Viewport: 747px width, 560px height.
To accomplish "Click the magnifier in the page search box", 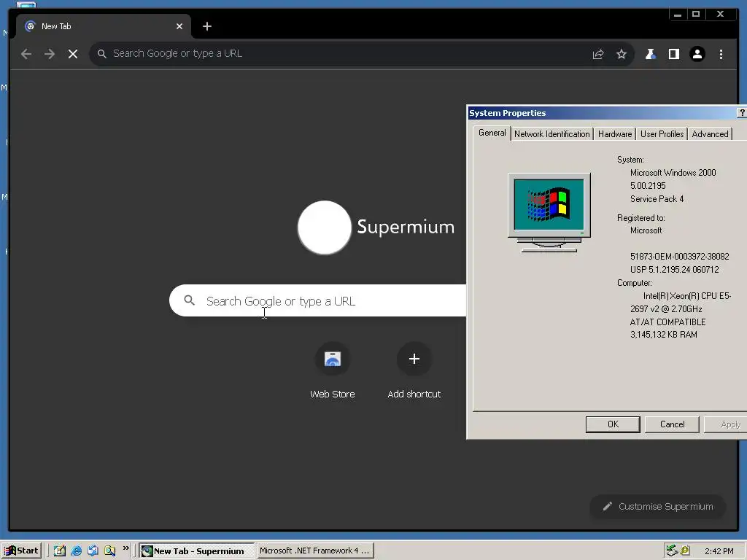I will (x=189, y=300).
